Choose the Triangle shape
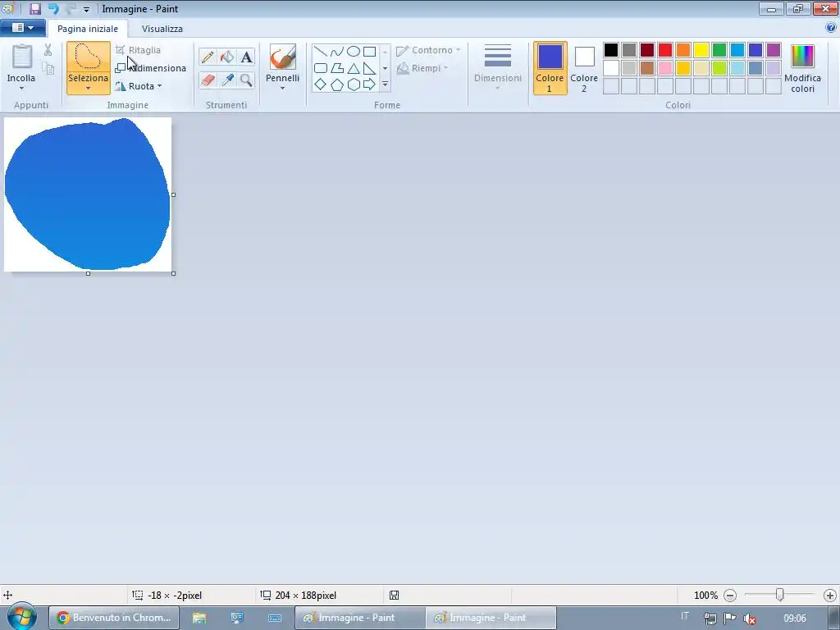840x630 pixels. (353, 68)
